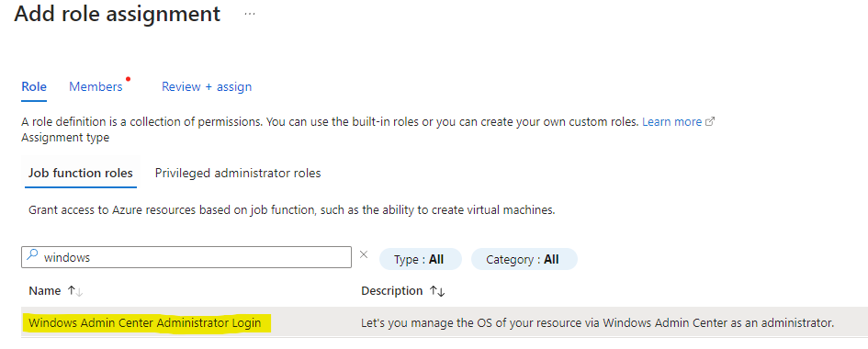The image size is (868, 349).
Task: Click the role description text about managing the OS
Action: pyautogui.click(x=597, y=322)
